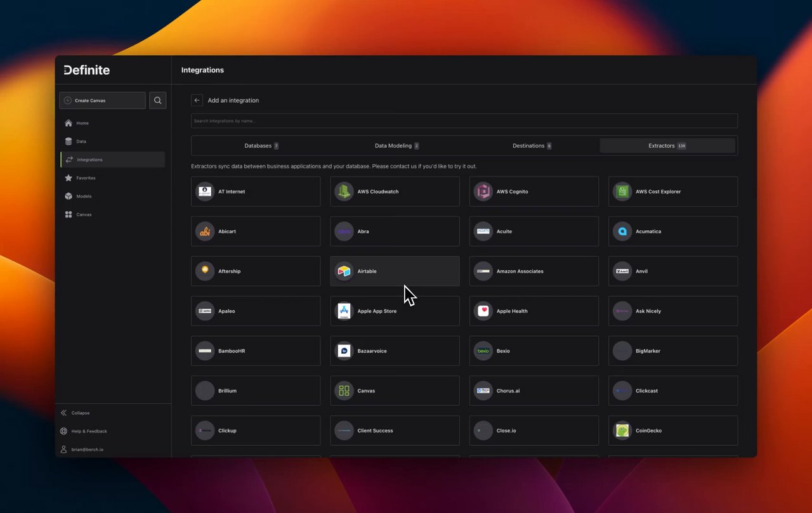812x513 pixels.
Task: Open Favorites in the sidebar
Action: point(113,178)
